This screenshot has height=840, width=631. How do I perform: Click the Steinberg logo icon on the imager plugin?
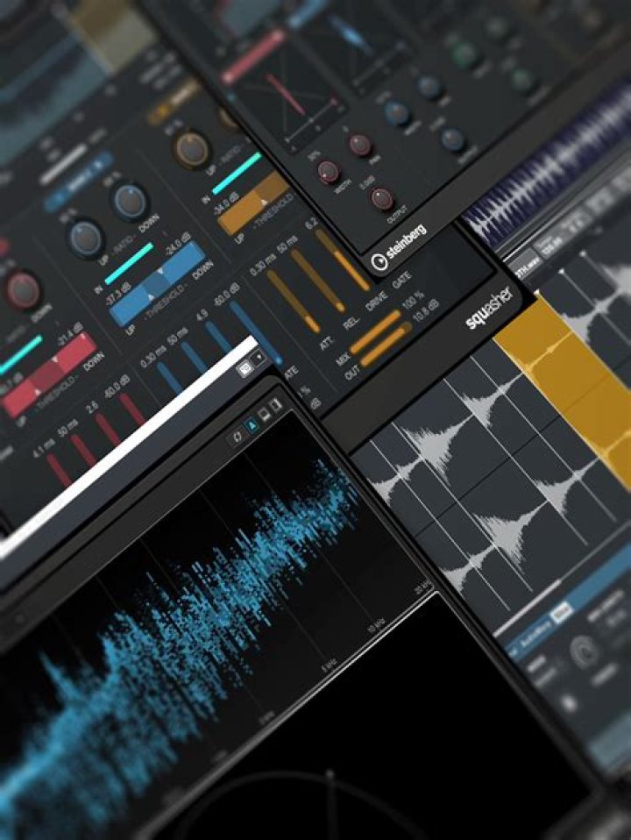[x=379, y=261]
